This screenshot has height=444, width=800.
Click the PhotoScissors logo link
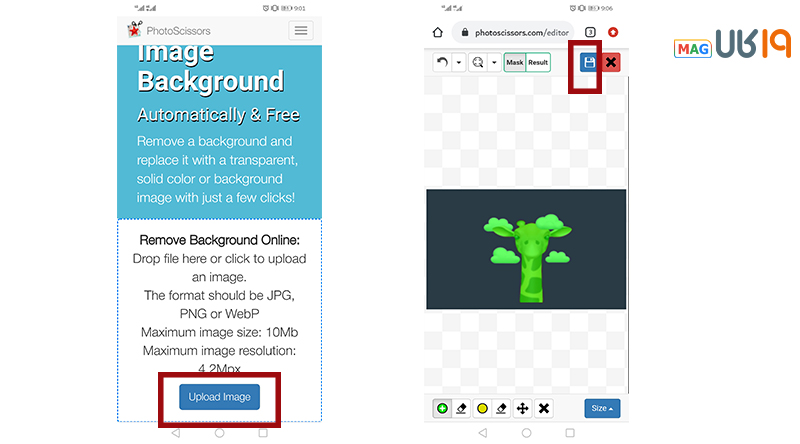(x=169, y=31)
